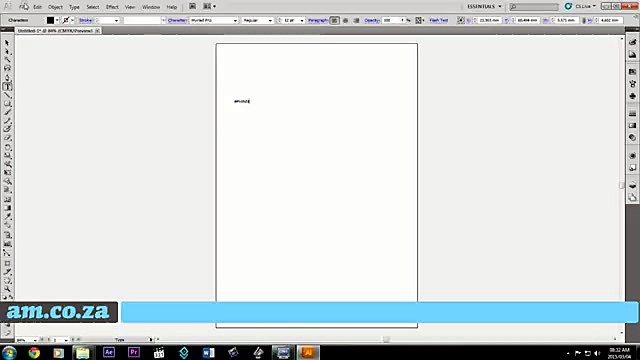Select the Selection tool (black arrow)
Image resolution: width=640 pixels, height=360 pixels.
[7, 43]
